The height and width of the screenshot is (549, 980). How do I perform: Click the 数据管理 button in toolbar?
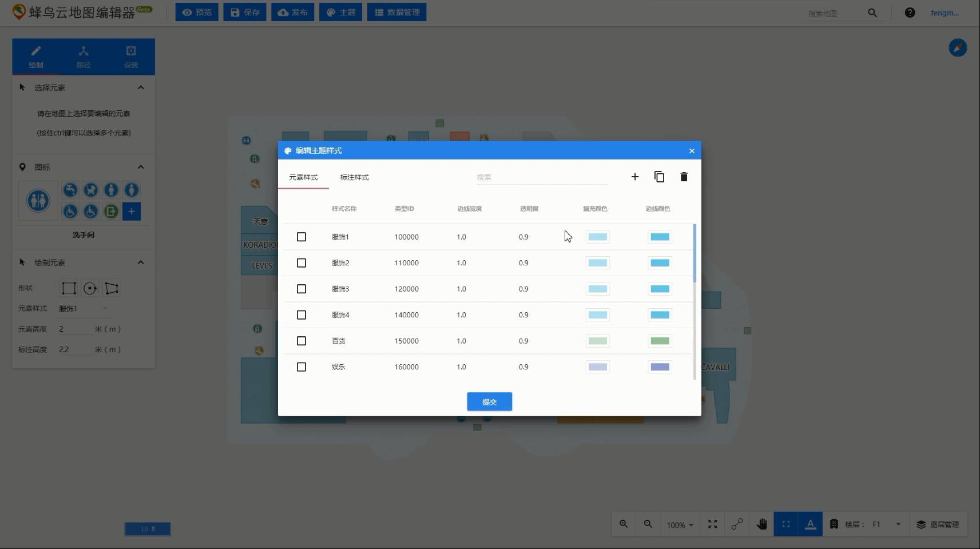pos(397,12)
